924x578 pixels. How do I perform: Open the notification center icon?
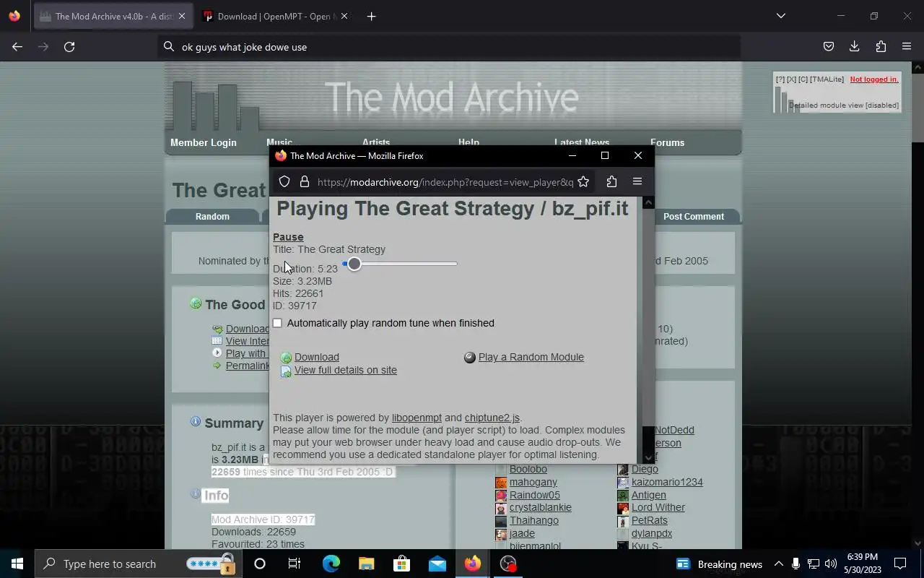[x=900, y=564]
